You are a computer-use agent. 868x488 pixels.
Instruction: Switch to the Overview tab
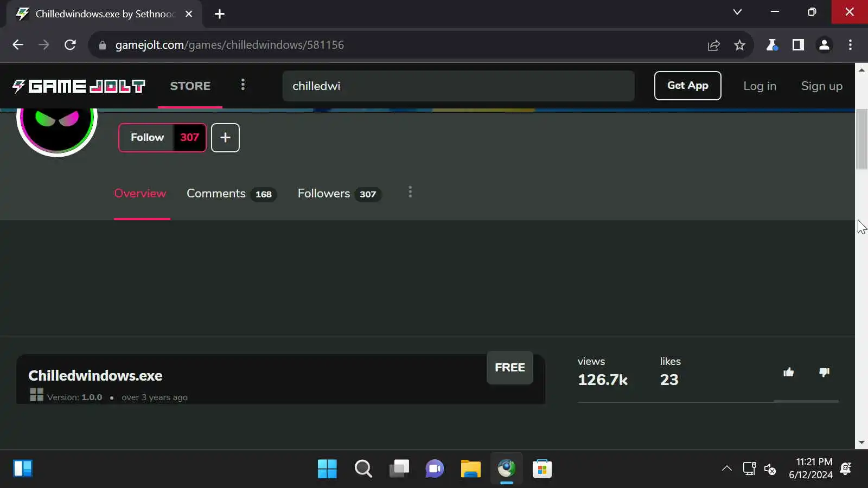click(x=140, y=194)
